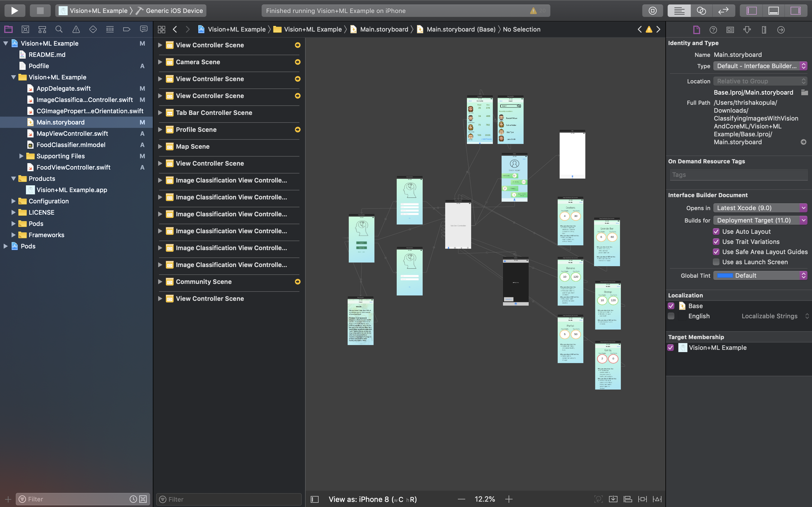
Task: Open the Quick Help inspector
Action: pyautogui.click(x=713, y=30)
